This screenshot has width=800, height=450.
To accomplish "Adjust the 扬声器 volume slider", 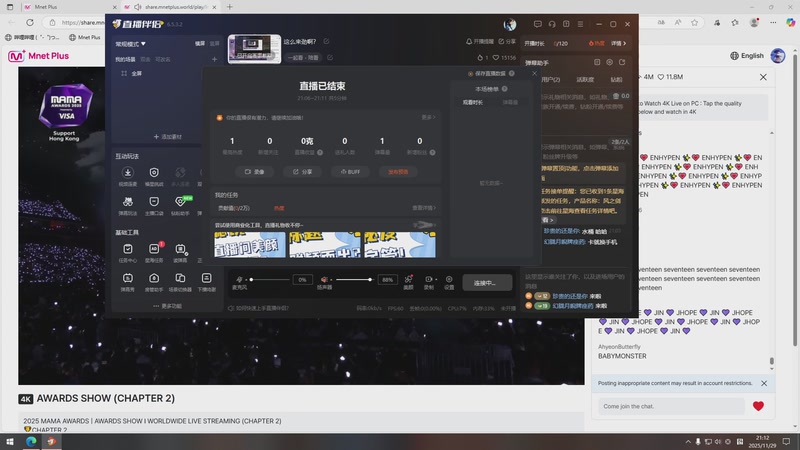I will pyautogui.click(x=354, y=279).
